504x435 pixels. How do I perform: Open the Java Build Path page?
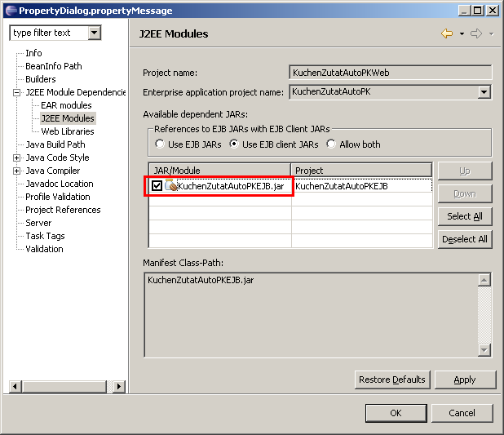pyautogui.click(x=55, y=144)
